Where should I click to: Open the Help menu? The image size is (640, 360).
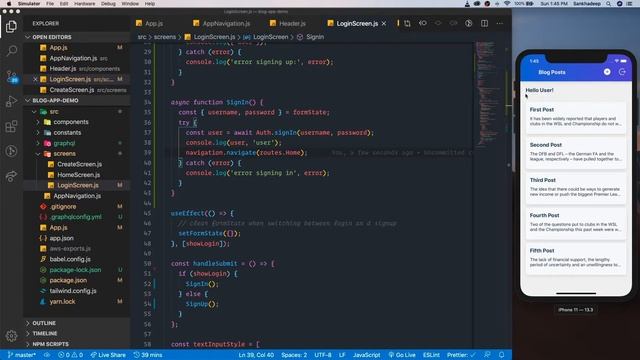[x=150, y=4]
